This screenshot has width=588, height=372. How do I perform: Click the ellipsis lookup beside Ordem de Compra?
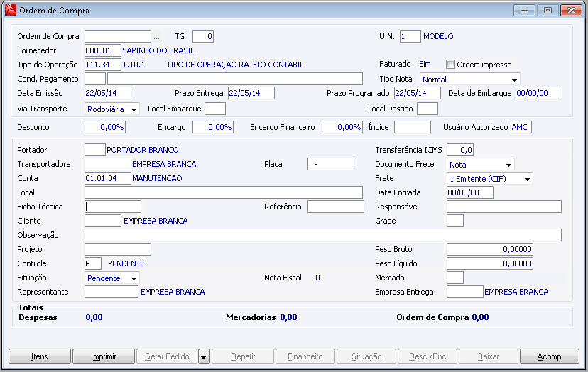pos(157,36)
